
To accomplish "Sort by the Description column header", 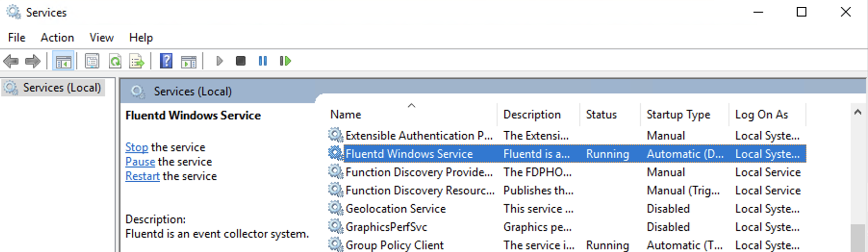I will tap(538, 114).
